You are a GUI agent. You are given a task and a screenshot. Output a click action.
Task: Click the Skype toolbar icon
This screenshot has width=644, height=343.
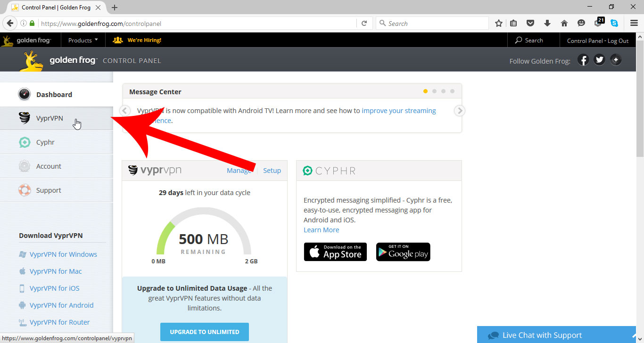[x=614, y=23]
